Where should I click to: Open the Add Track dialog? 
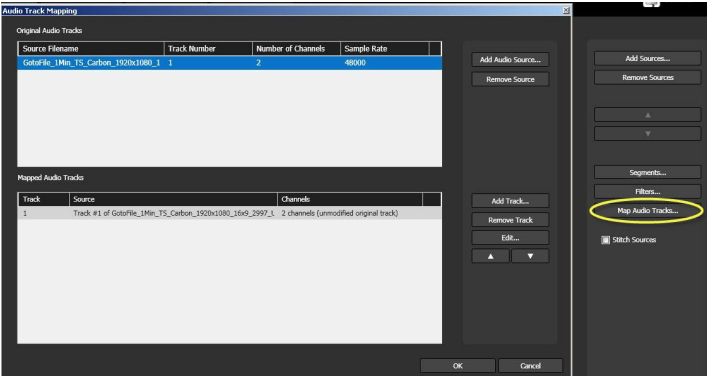[510, 201]
